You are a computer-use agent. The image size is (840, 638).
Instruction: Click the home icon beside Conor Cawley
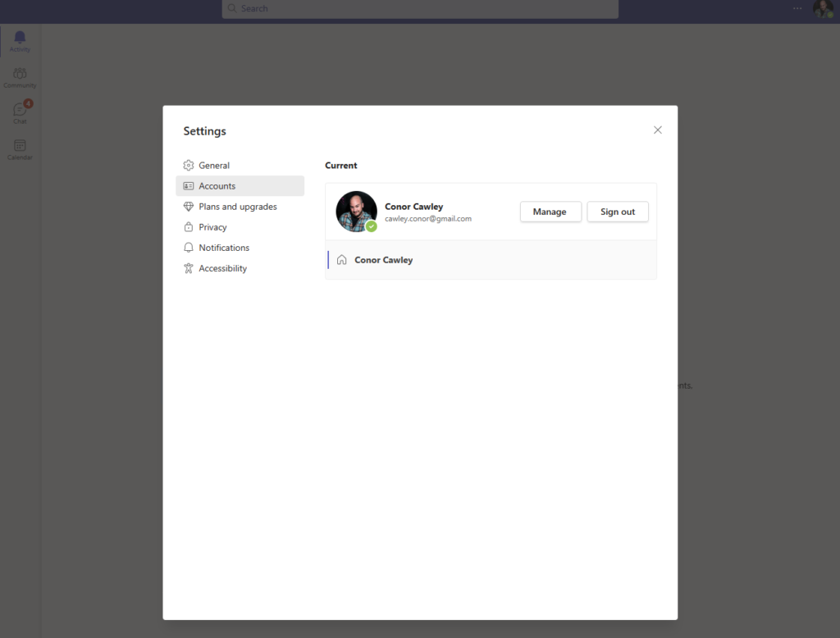point(341,259)
